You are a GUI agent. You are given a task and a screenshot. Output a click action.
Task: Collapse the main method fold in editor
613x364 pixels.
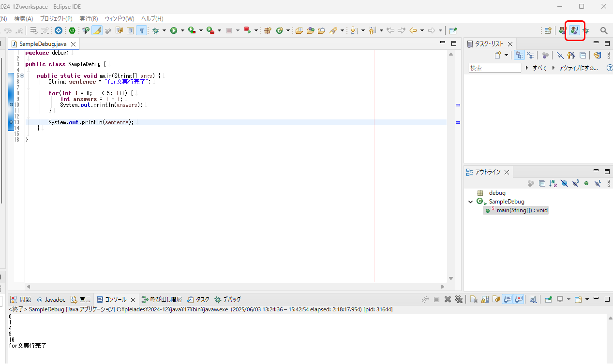[x=22, y=76]
